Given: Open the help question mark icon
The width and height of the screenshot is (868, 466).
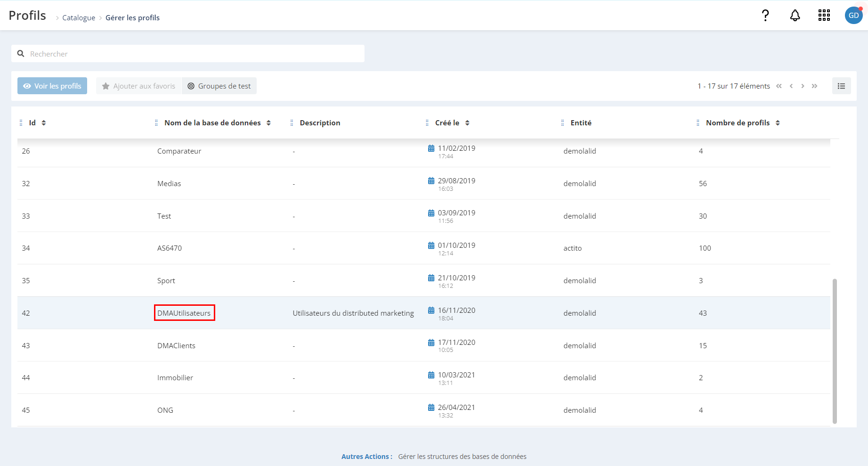Looking at the screenshot, I should 765,16.
